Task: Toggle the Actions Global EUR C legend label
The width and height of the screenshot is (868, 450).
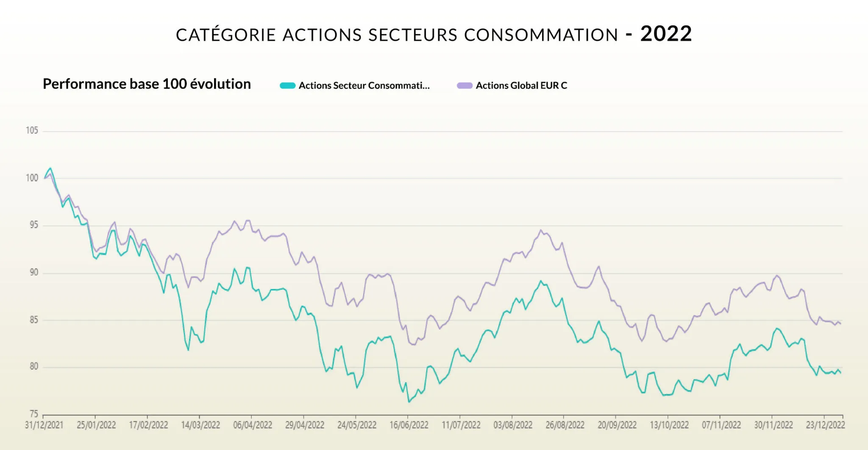Action: click(521, 86)
